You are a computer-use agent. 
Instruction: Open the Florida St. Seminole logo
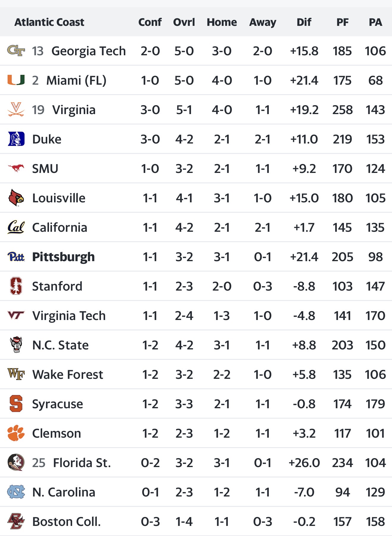pos(16,463)
